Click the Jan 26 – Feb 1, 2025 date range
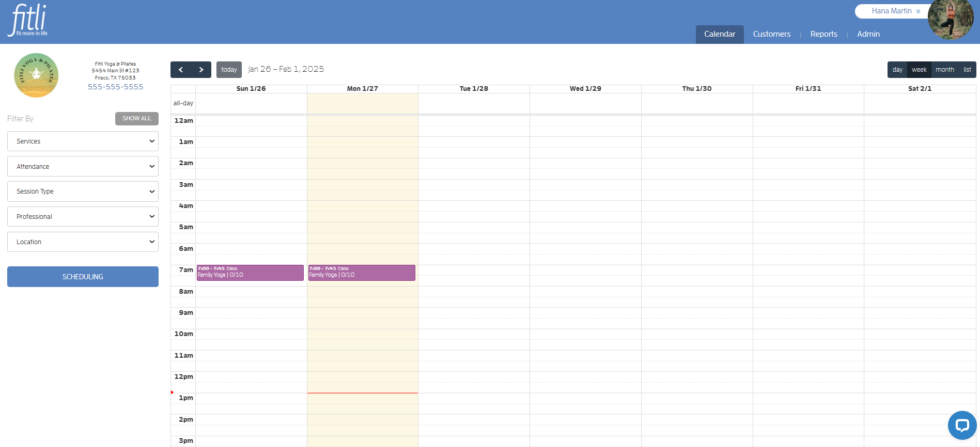Image resolution: width=980 pixels, height=447 pixels. pos(286,69)
